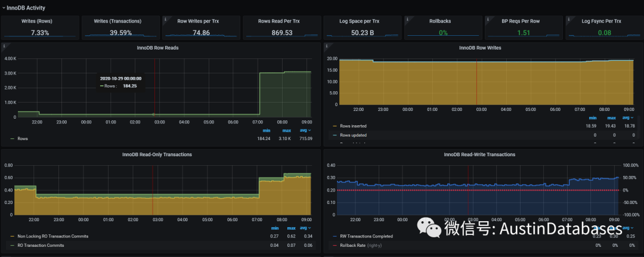Open the InnoDB Row Reads graph title menu
The image size is (644, 257).
(x=157, y=48)
